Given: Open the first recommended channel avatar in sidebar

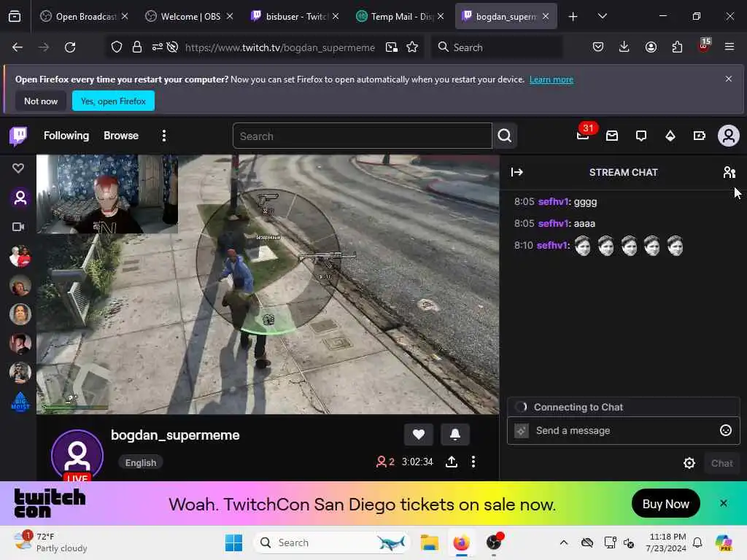Looking at the screenshot, I should 20,256.
